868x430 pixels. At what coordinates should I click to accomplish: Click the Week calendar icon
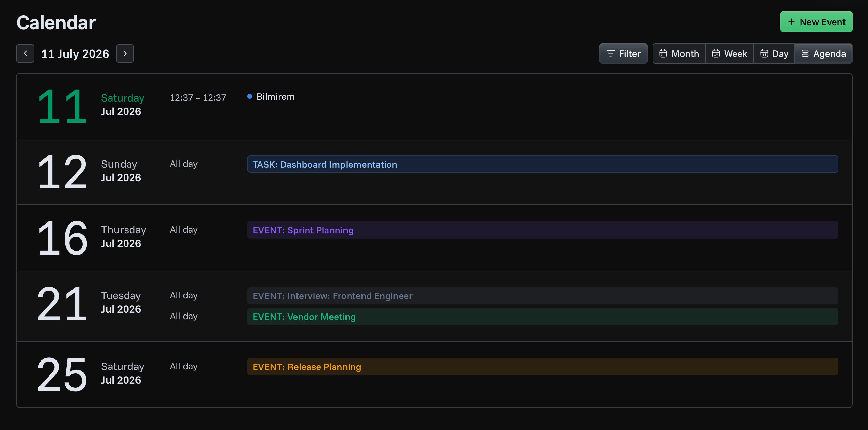click(716, 53)
